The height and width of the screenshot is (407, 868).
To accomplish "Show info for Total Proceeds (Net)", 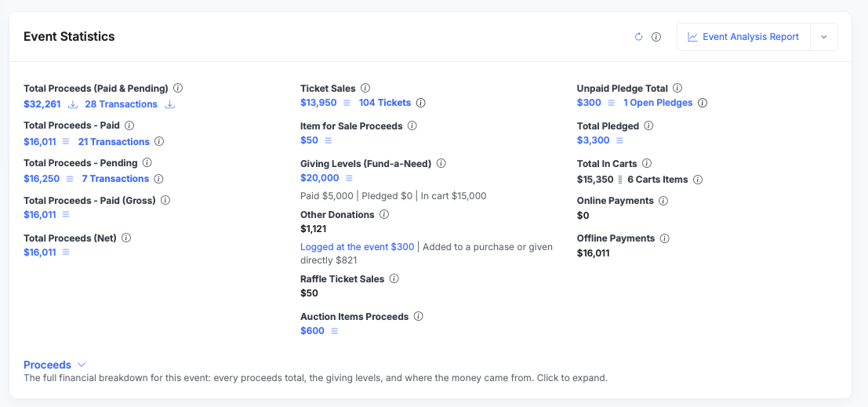I will (125, 238).
